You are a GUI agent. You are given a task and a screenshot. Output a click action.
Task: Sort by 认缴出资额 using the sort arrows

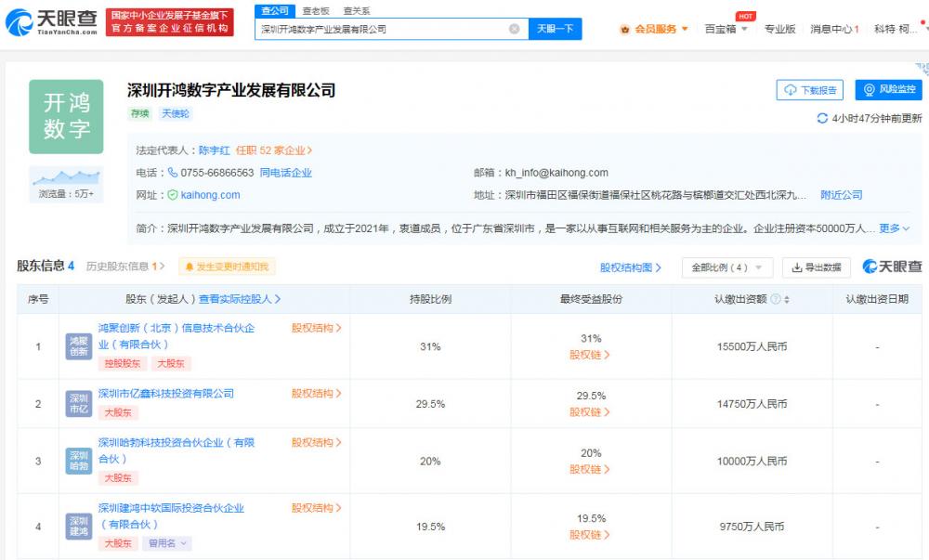click(787, 300)
